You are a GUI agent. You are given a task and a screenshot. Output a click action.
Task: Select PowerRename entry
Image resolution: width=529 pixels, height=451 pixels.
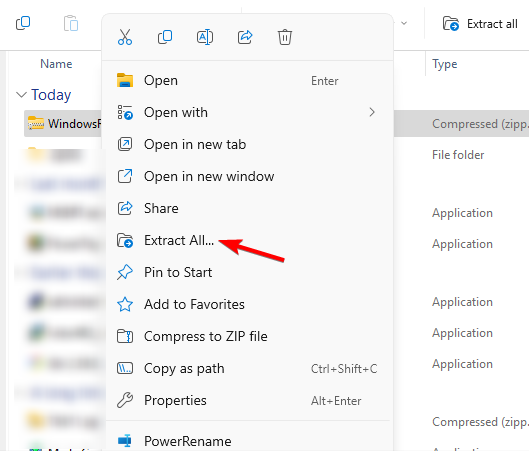click(x=248, y=441)
